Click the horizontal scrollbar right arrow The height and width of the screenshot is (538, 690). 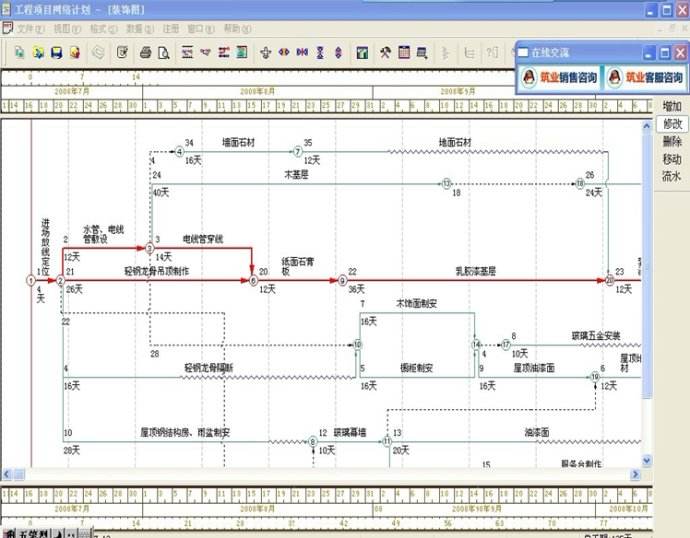pos(635,474)
